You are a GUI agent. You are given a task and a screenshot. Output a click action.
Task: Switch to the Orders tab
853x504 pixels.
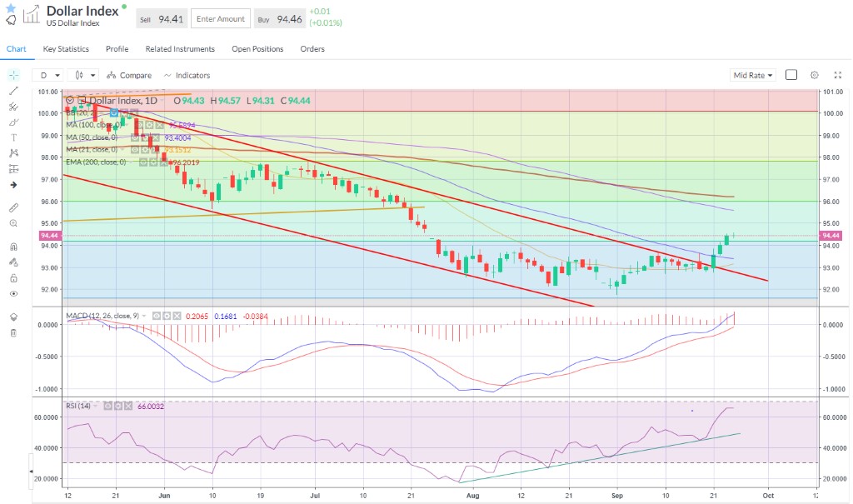pyautogui.click(x=312, y=49)
